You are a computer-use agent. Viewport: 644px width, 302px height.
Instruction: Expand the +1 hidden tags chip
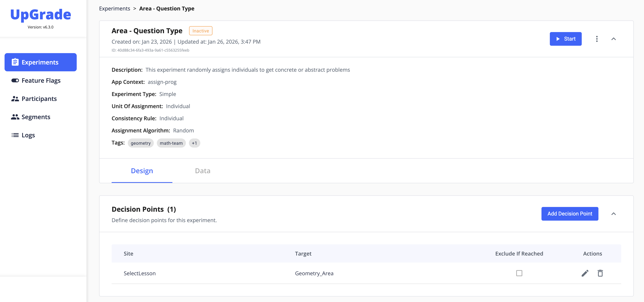[194, 143]
